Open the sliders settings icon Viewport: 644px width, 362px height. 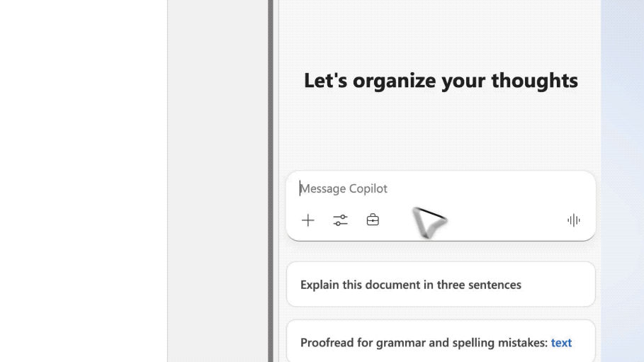340,220
